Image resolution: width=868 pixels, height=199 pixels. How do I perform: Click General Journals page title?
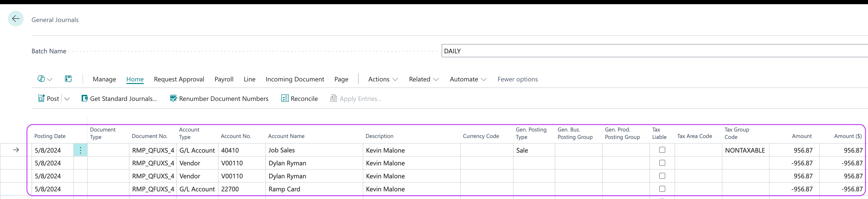click(55, 20)
